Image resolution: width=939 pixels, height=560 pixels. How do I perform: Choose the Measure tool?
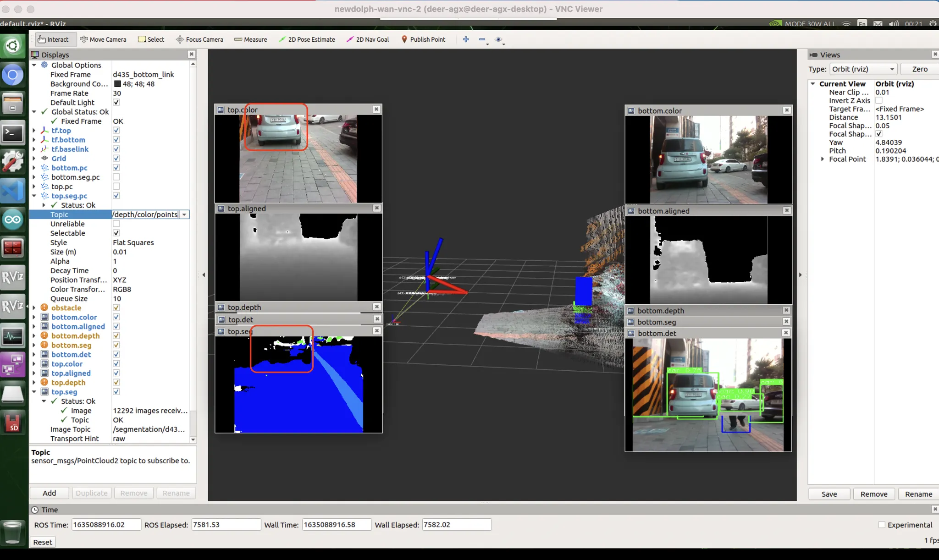point(251,39)
